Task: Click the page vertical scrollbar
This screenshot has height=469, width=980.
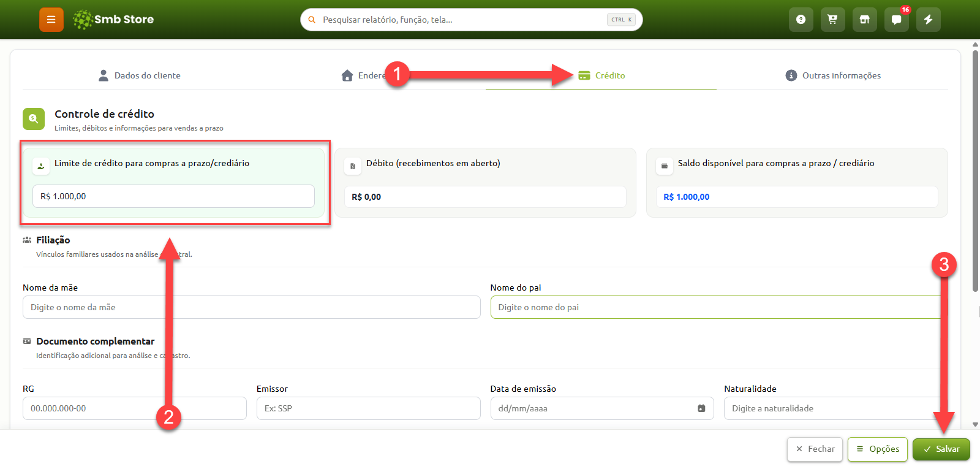Action: [975, 172]
